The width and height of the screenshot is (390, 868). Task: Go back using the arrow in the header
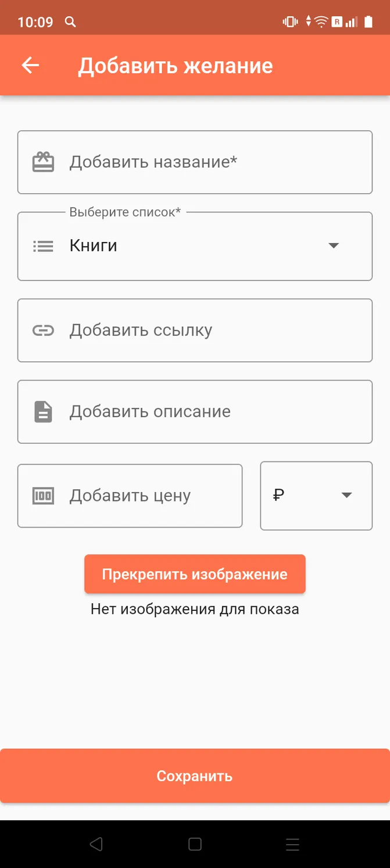coord(30,65)
